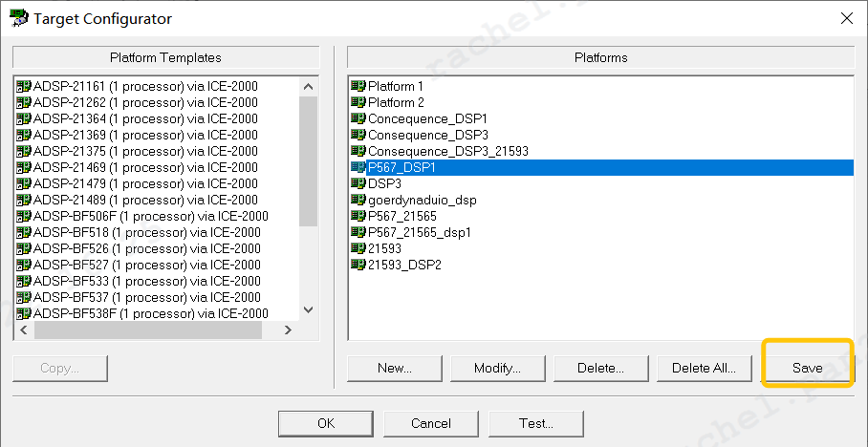868x447 pixels.
Task: Click the templates vertical scrollbar thumb
Action: pyautogui.click(x=309, y=161)
